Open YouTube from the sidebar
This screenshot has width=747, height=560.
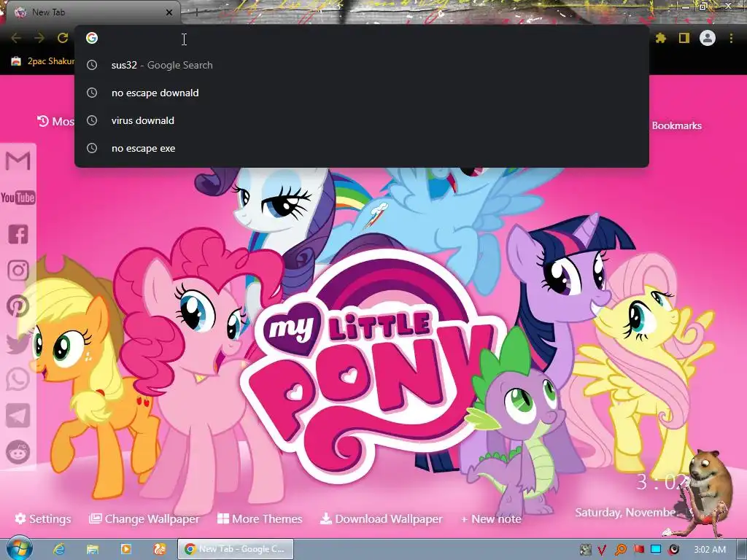click(18, 197)
